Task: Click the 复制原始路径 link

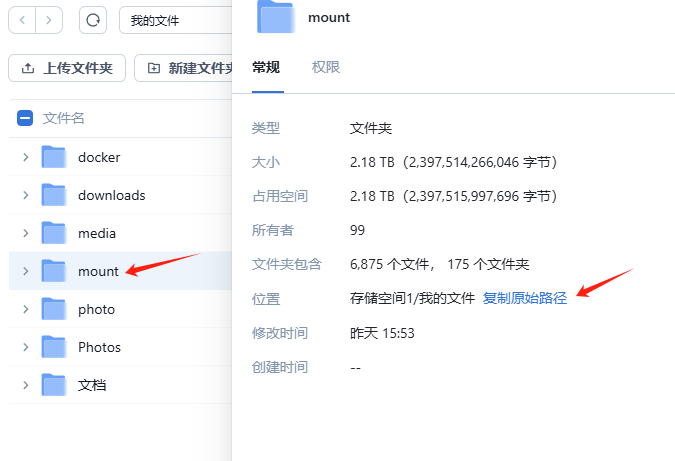Action: pyautogui.click(x=524, y=298)
